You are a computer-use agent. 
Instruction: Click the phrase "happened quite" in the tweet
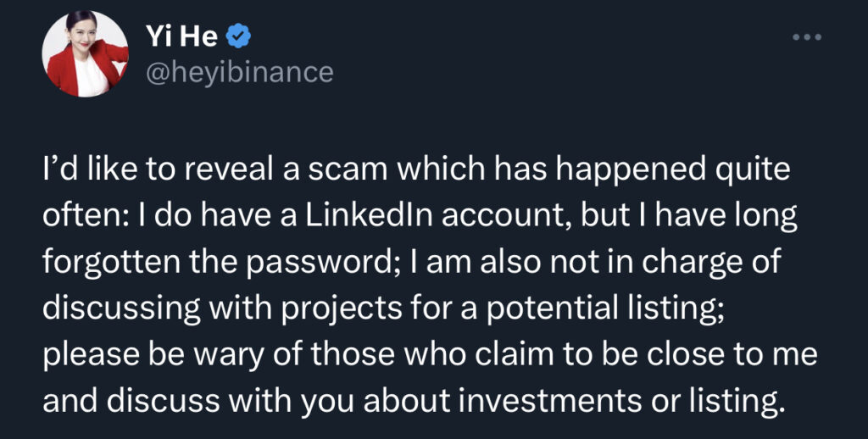[669, 169]
